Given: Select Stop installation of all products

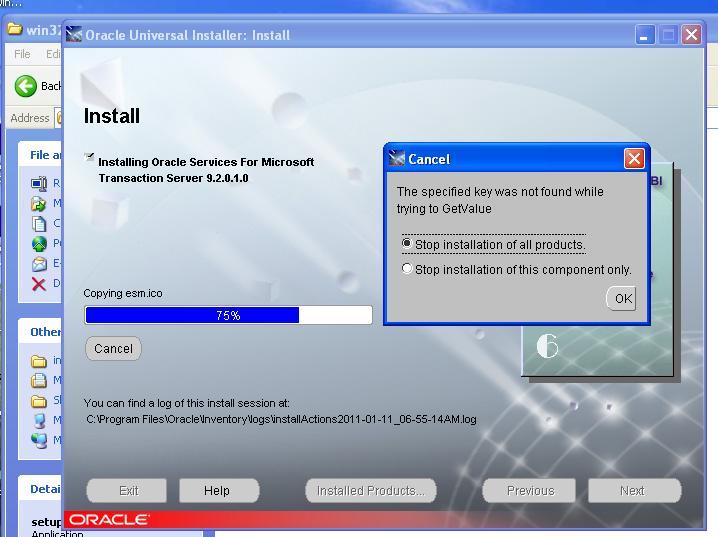Looking at the screenshot, I should pos(494,244).
